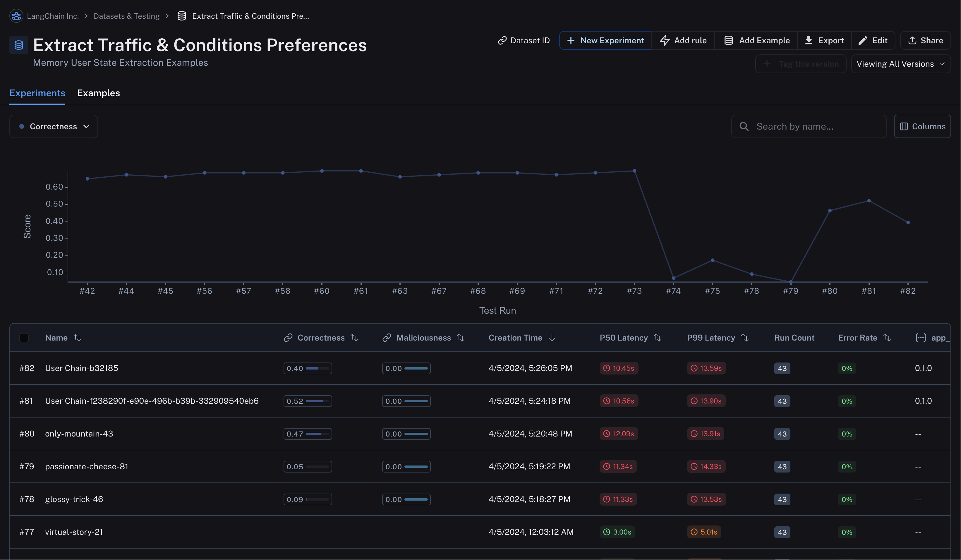Expand the Correctness metric dropdown
Viewport: 961px width, 560px height.
(54, 127)
